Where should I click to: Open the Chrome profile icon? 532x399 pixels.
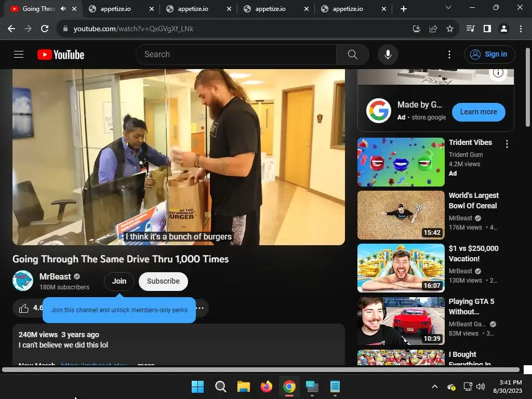504,29
